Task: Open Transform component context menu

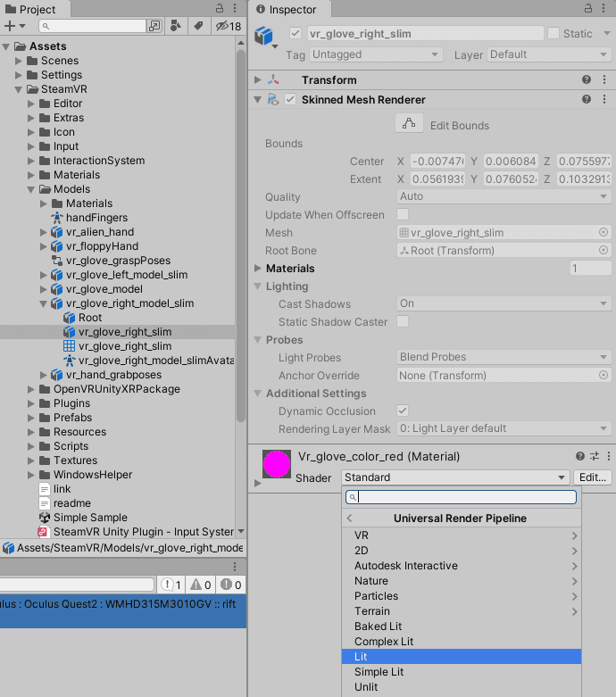Action: pos(604,80)
